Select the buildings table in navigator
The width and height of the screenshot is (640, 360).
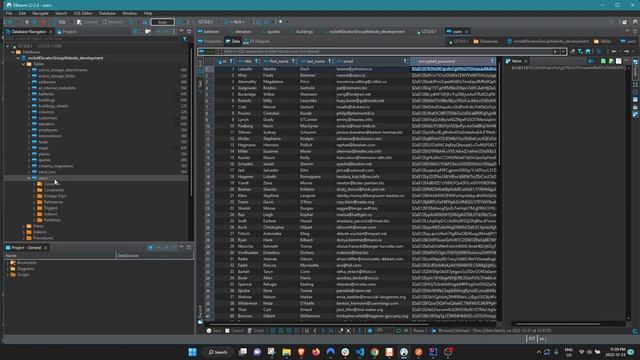[x=47, y=100]
